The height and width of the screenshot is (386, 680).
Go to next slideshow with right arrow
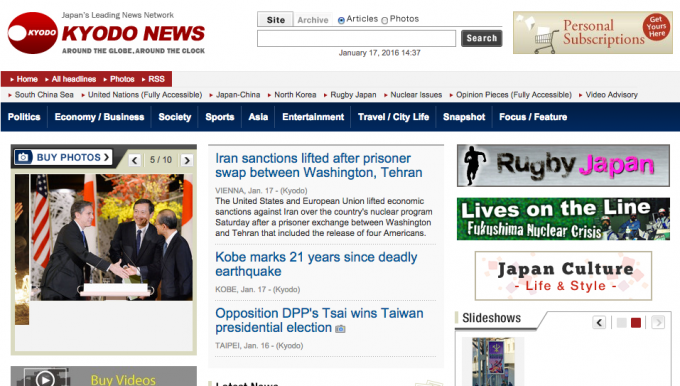(x=658, y=322)
